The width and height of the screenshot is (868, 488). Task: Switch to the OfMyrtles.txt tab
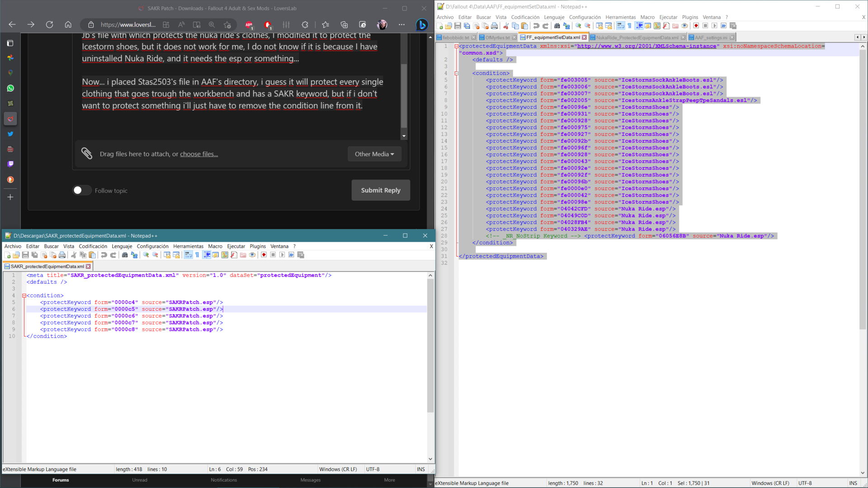pyautogui.click(x=497, y=38)
